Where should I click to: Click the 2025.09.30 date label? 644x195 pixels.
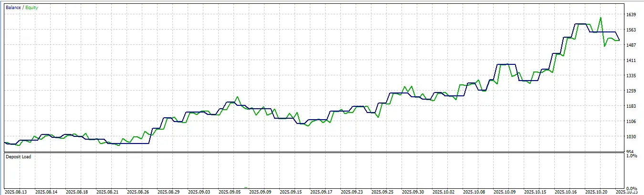[x=413, y=192]
